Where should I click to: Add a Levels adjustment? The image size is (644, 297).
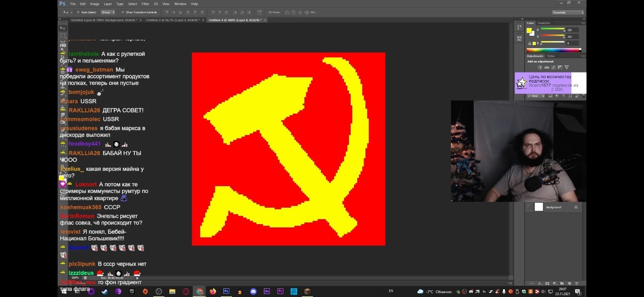pos(547,67)
